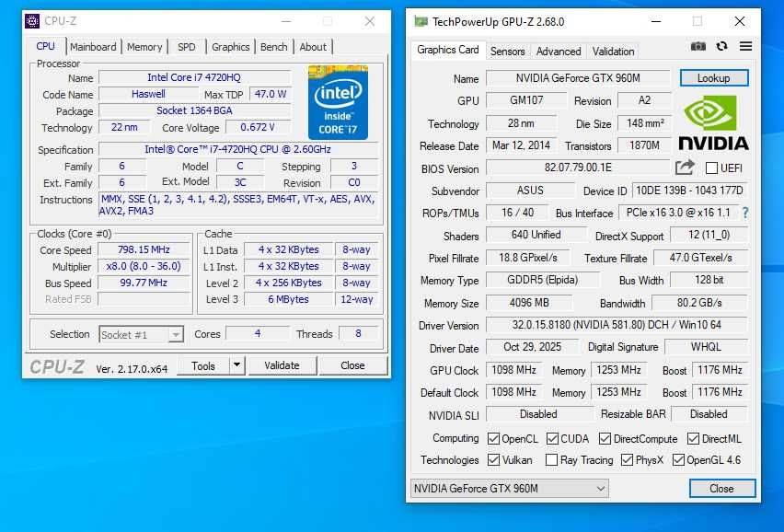Click the Device ID value 10DE 139B - 1043 177D
The image size is (784, 532).
coord(690,191)
